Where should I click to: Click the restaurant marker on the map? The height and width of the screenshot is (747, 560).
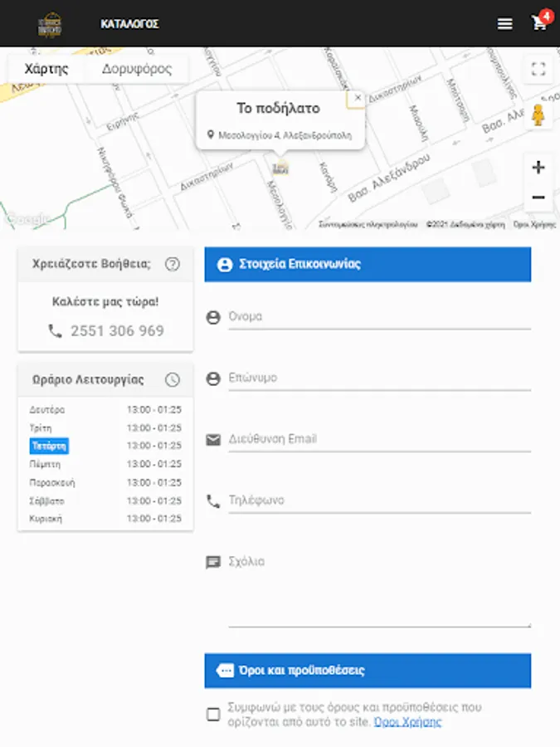[280, 168]
